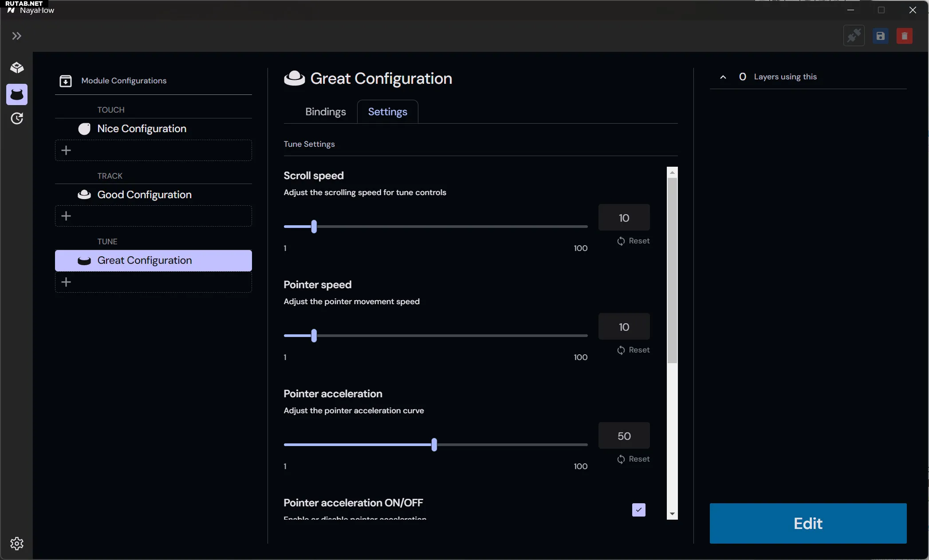929x560 pixels.
Task: Add new Touch configuration with plus
Action: coord(66,150)
